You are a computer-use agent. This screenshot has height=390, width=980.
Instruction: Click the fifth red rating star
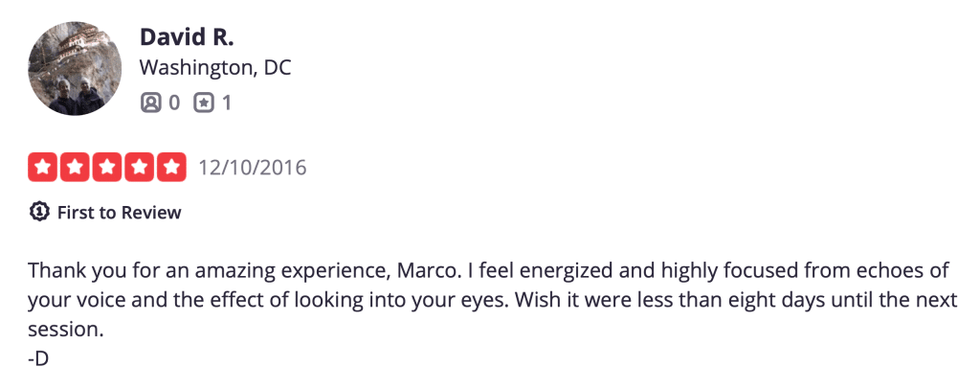171,167
